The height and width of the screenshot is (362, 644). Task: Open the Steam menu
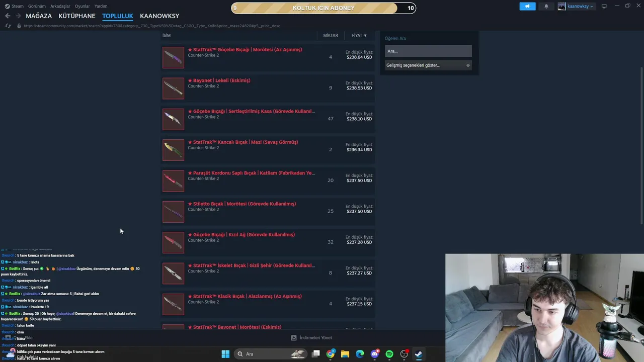(x=14, y=6)
